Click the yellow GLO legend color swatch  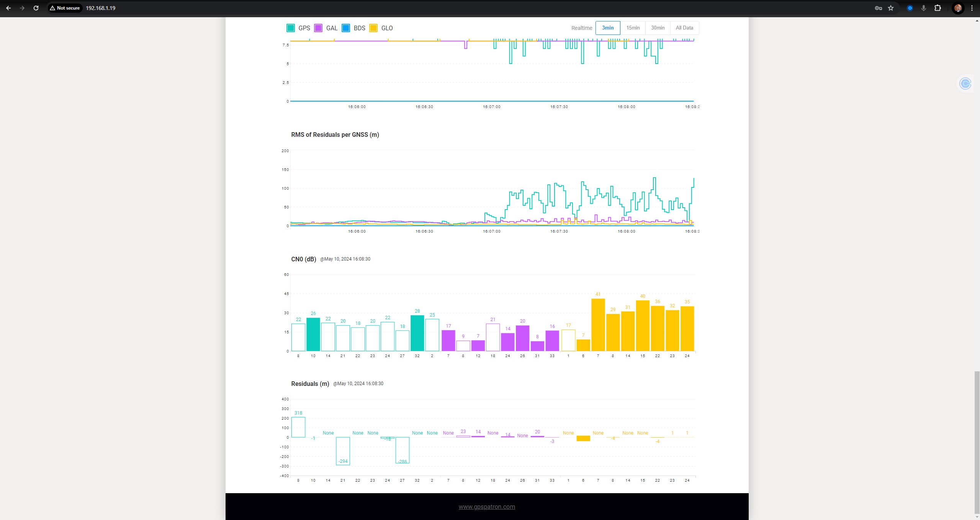click(373, 28)
